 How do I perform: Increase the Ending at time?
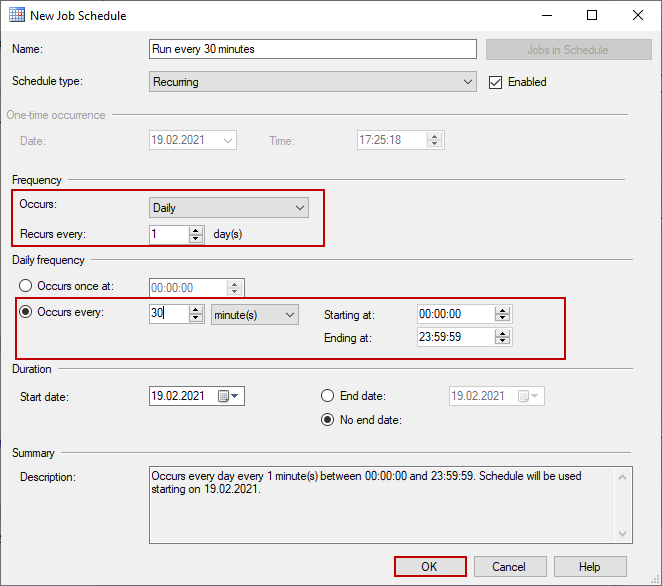(502, 333)
